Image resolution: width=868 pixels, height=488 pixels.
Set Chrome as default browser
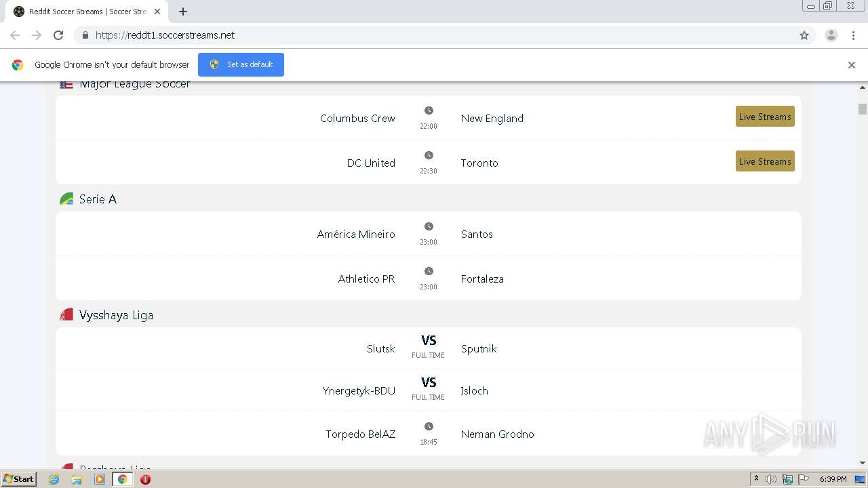click(241, 64)
